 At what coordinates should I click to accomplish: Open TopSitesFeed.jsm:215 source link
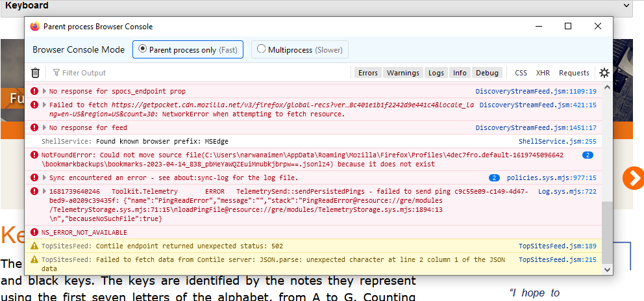[x=558, y=260]
